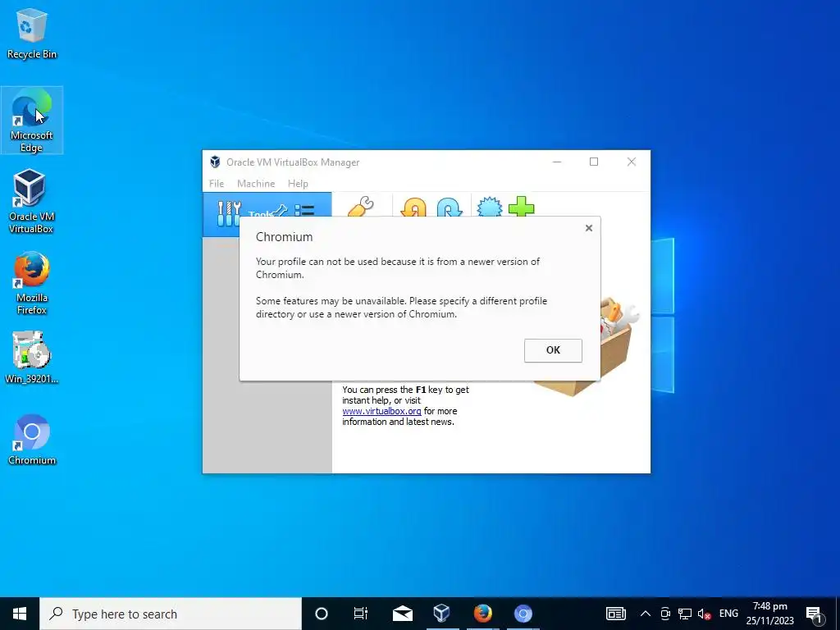Click the Preferences wrench icon in VirtualBox toolbar
The width and height of the screenshot is (840, 630).
(x=361, y=206)
